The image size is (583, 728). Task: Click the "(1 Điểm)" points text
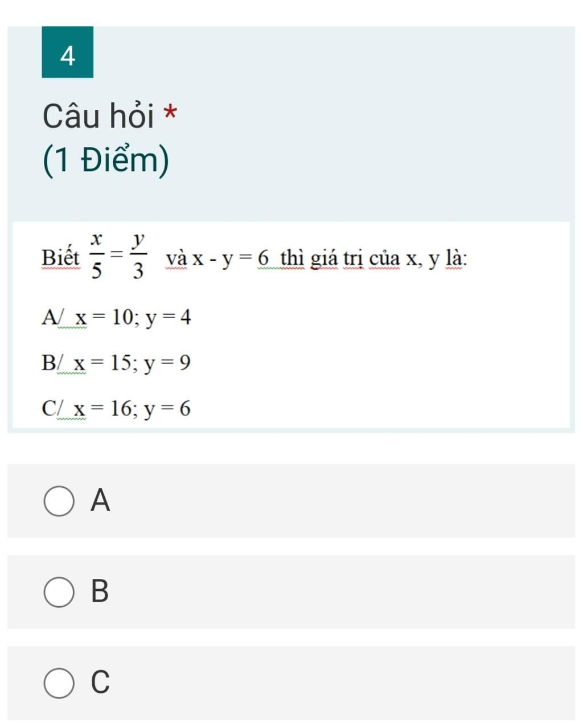(x=106, y=160)
